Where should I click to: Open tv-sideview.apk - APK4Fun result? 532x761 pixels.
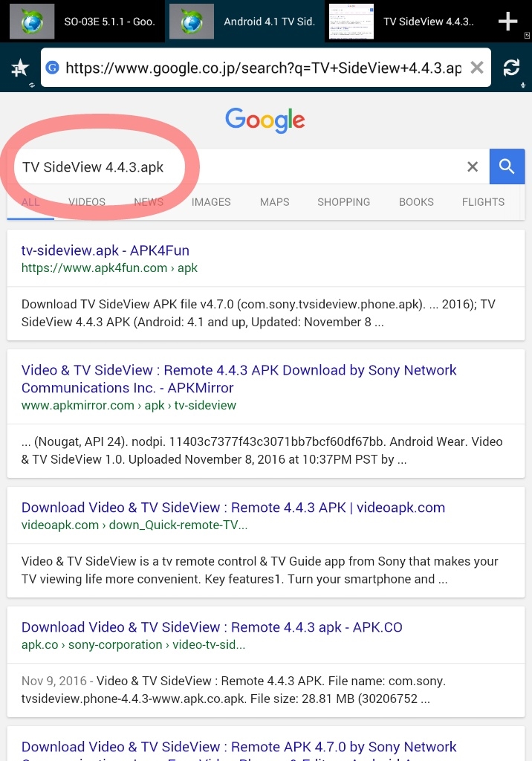pos(106,250)
